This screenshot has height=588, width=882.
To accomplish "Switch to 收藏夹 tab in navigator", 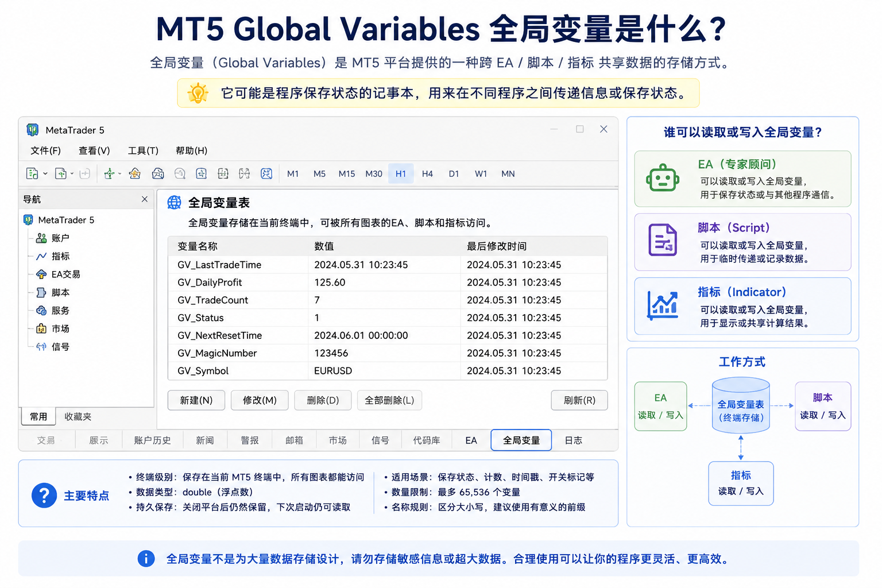I will (x=78, y=416).
